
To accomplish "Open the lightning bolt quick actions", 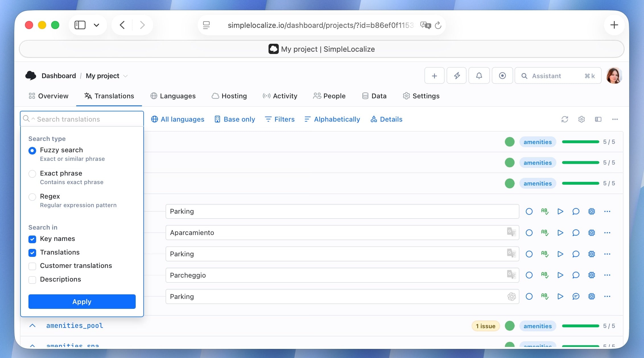I will click(457, 76).
